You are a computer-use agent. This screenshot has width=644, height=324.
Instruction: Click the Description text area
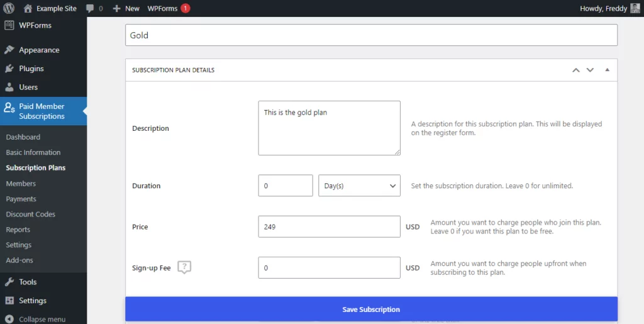click(x=330, y=128)
